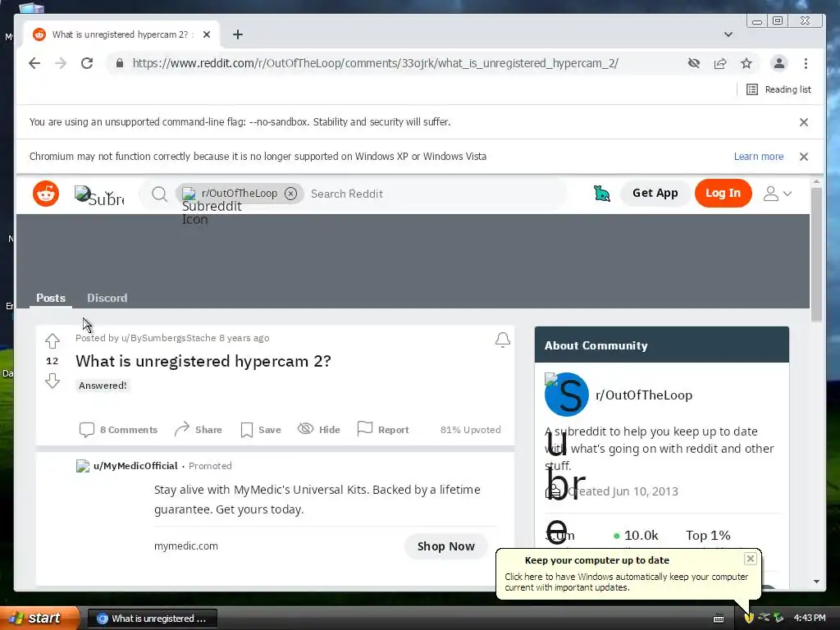
Task: Open the Windows start menu
Action: coord(39,618)
